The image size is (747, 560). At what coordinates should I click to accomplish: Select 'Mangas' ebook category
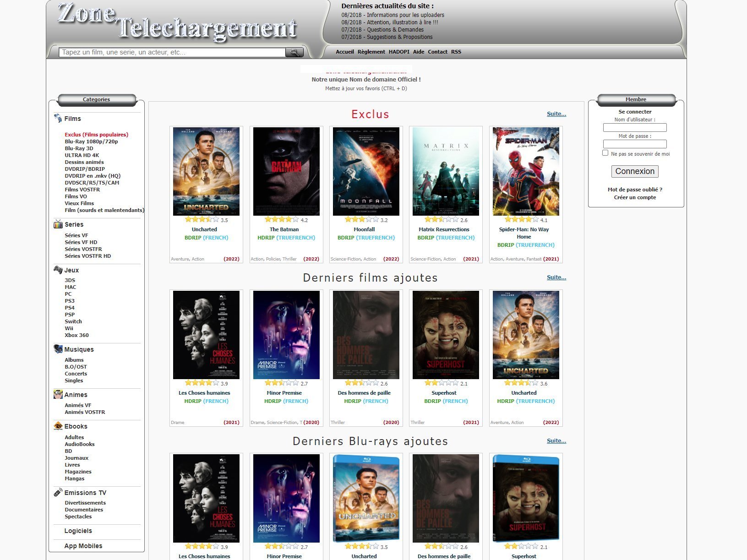[75, 478]
